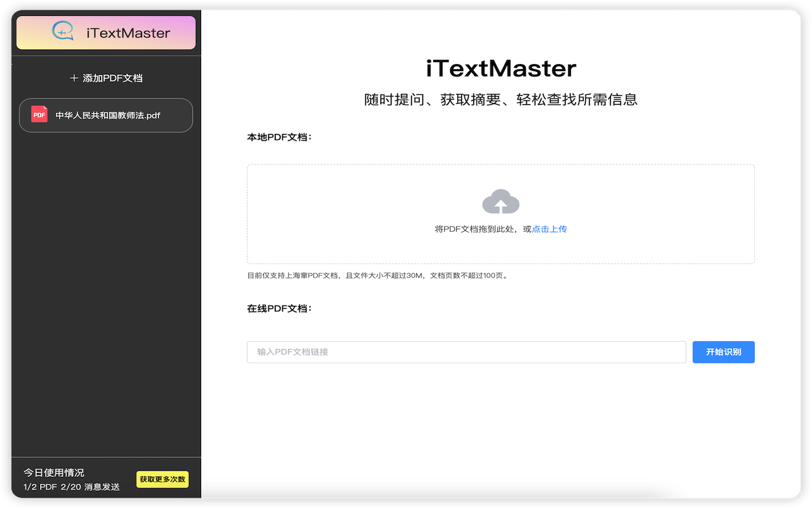Focus the 输入PDF文档链接 input field
This screenshot has width=812, height=508.
[x=466, y=352]
